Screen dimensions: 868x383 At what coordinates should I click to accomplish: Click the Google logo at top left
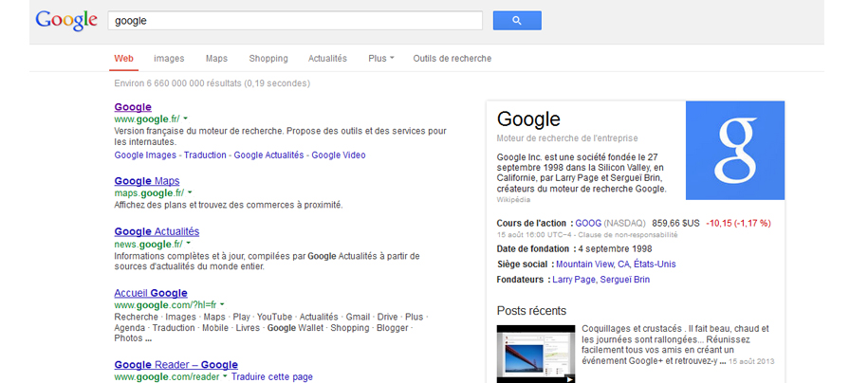click(66, 21)
